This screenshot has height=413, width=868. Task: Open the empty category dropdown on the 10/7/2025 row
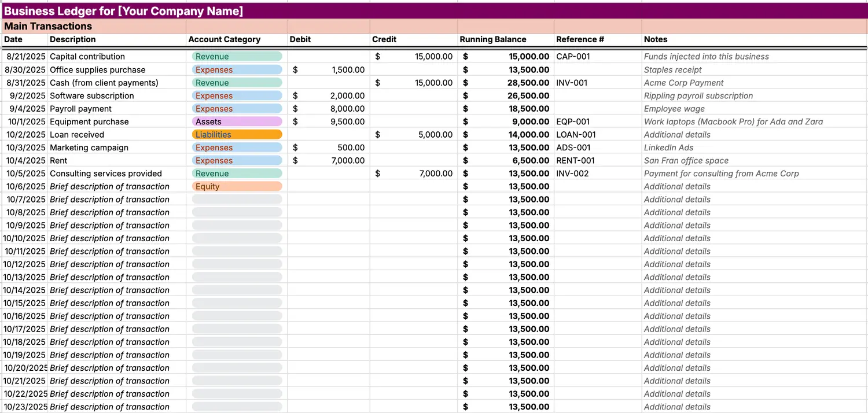click(x=237, y=199)
